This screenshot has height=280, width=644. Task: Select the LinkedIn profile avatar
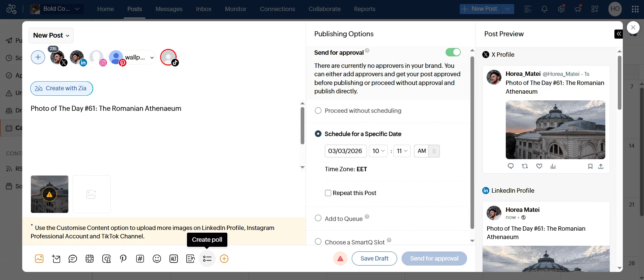point(77,57)
